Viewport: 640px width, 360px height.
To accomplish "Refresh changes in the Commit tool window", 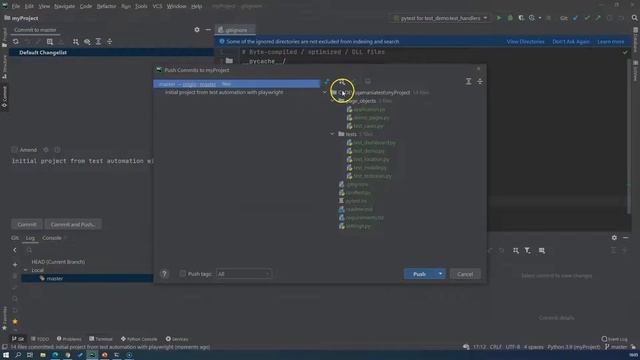I will [16, 42].
